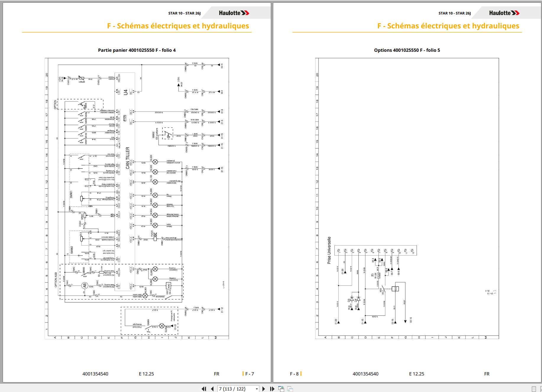Screen dimensions: 542x392
Task: Click the 'SM901' joystick label
Action: 71,194
